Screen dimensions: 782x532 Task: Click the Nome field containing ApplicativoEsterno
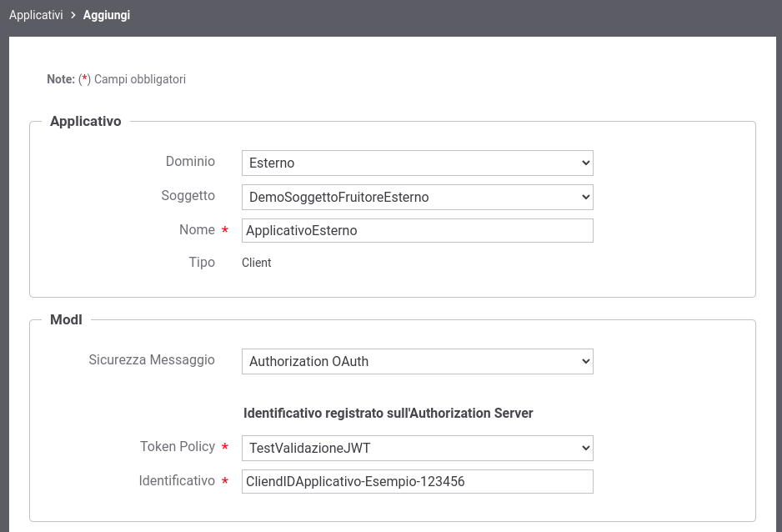click(x=418, y=230)
